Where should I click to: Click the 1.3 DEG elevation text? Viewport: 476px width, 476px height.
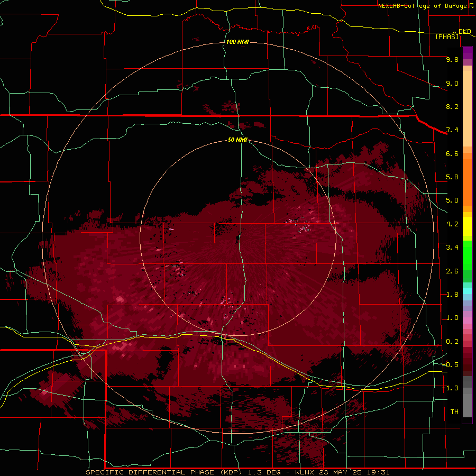point(264,472)
